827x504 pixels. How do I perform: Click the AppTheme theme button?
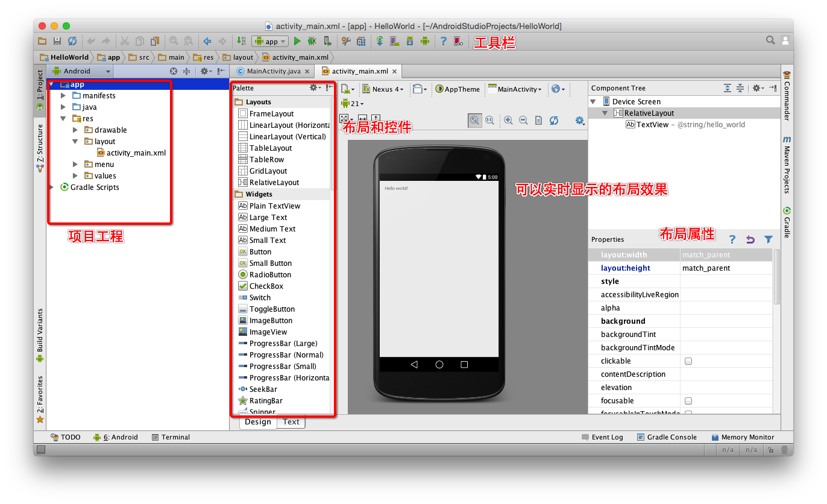pos(458,89)
